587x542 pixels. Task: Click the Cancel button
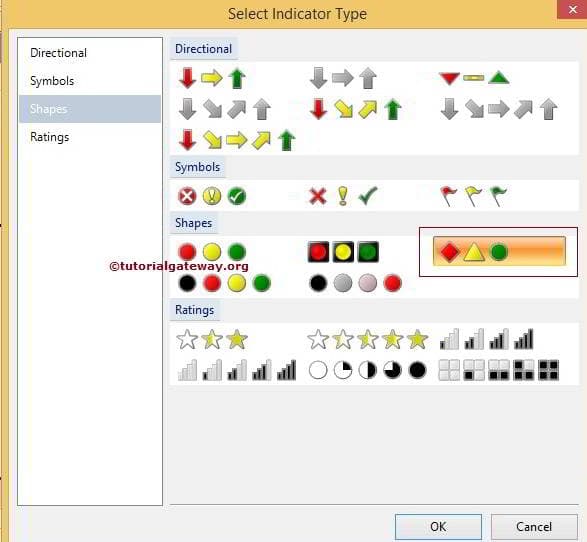point(534,527)
